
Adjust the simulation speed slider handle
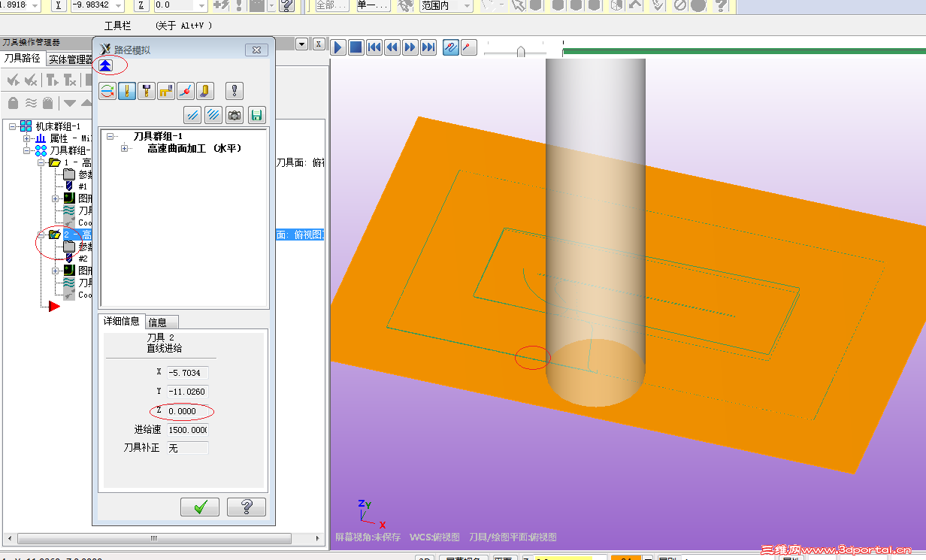pos(520,51)
